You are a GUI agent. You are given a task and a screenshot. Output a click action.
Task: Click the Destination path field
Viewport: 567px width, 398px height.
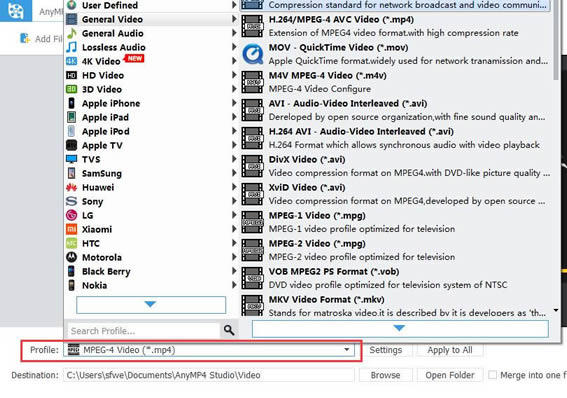coord(209,375)
